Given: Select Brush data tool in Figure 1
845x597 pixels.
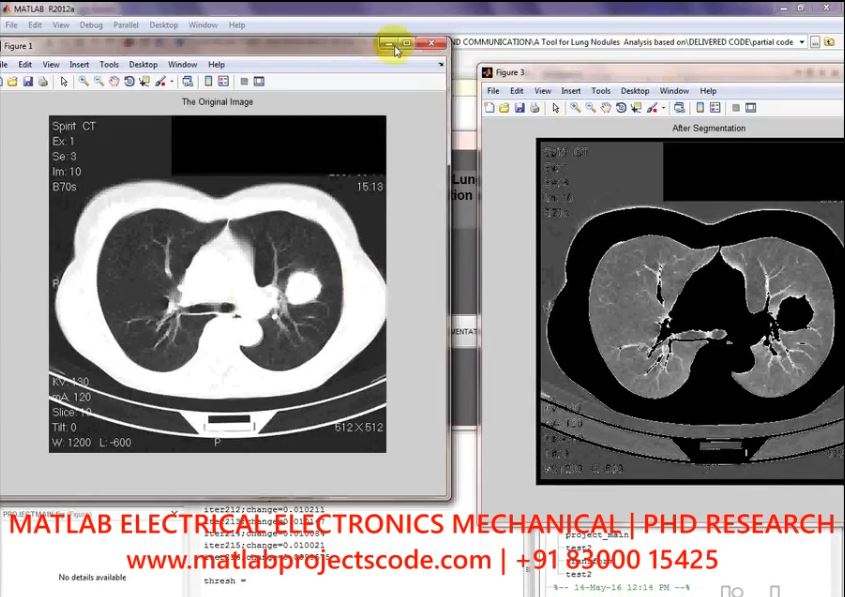Looking at the screenshot, I should (x=161, y=81).
